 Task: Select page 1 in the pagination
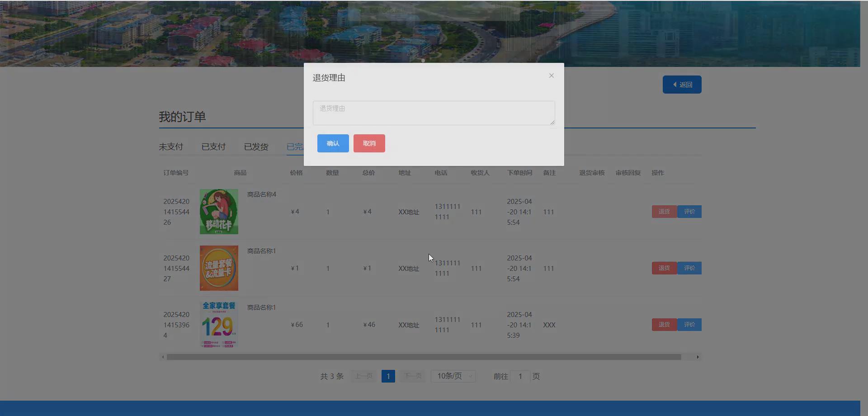pos(388,376)
